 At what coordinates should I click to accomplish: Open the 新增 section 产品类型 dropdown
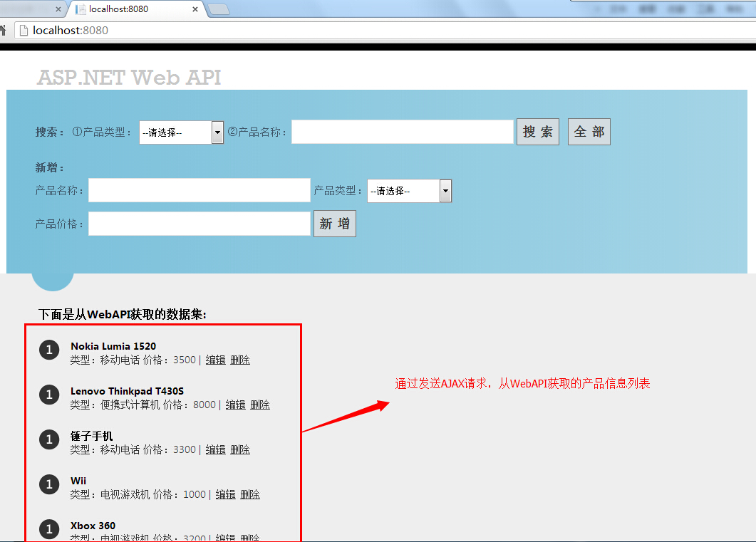pyautogui.click(x=409, y=191)
